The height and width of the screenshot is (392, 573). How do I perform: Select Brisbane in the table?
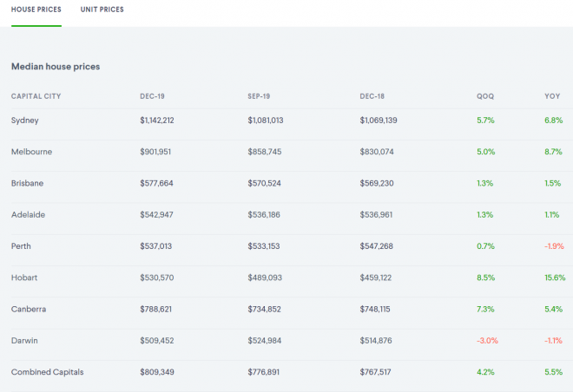coord(28,183)
